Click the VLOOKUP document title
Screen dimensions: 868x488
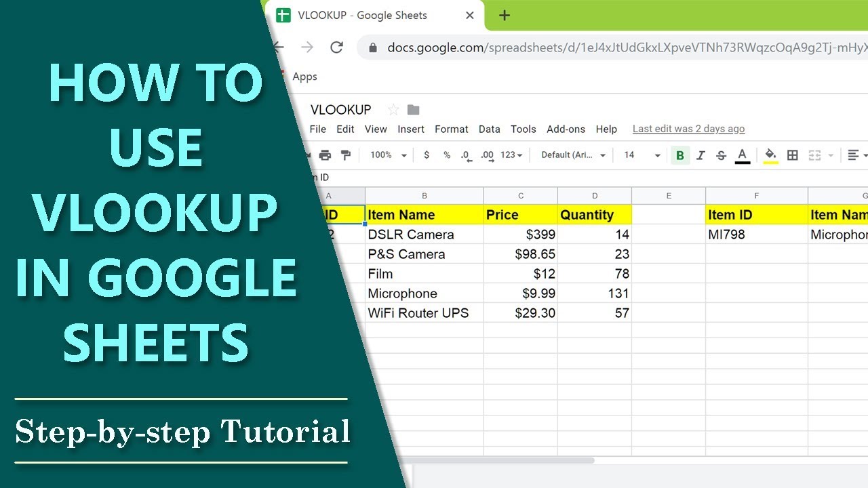[340, 110]
